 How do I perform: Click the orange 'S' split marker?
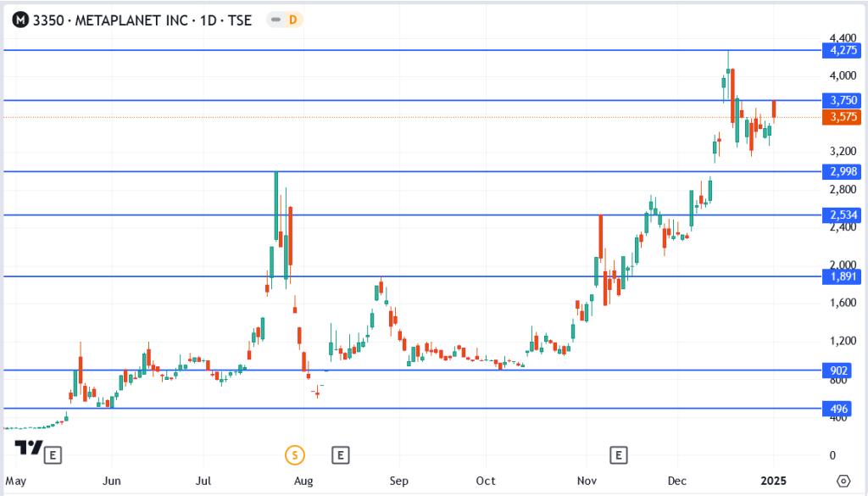(x=295, y=455)
